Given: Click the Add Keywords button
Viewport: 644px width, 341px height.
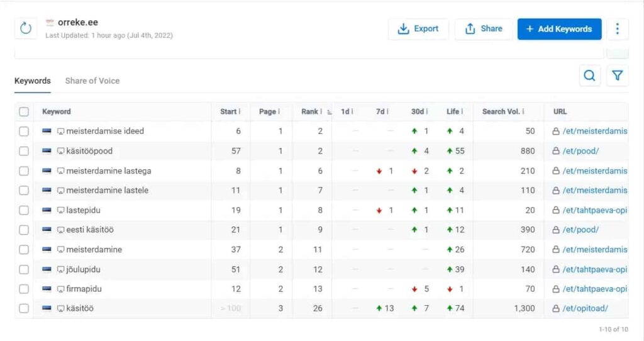Looking at the screenshot, I should click(x=559, y=29).
